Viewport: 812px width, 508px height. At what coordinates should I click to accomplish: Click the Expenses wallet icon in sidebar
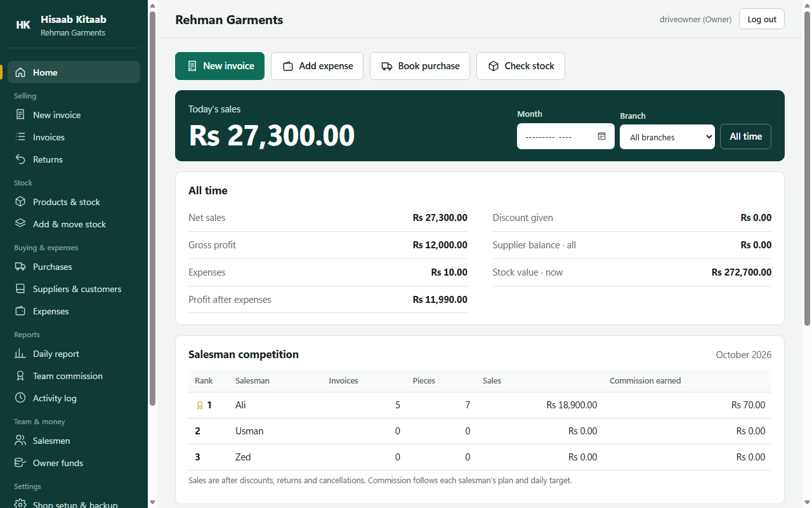pyautogui.click(x=21, y=311)
